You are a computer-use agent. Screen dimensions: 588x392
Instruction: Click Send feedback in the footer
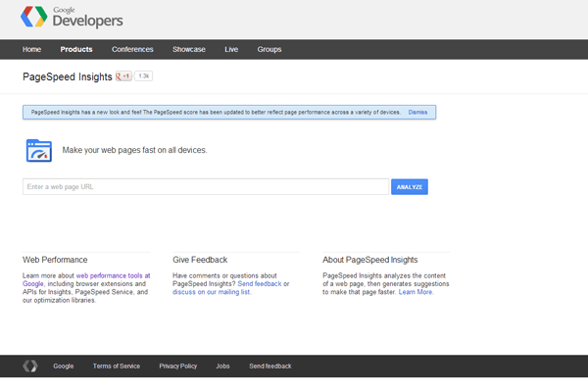pos(270,367)
